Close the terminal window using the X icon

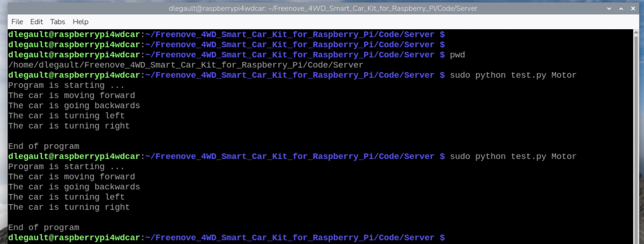coord(633,9)
